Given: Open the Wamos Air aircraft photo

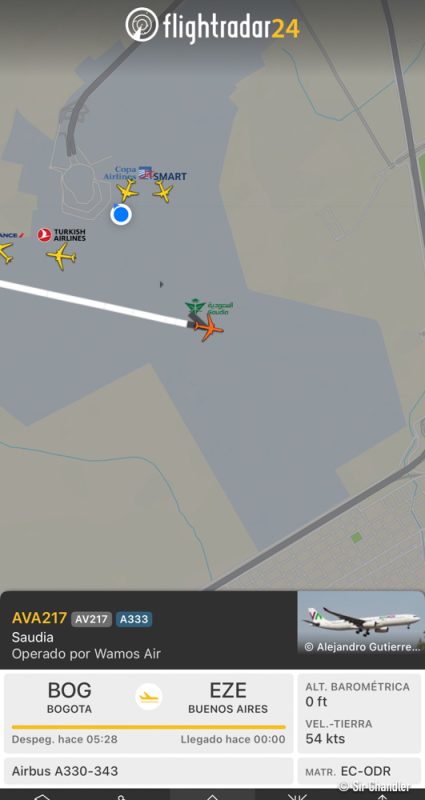Looking at the screenshot, I should 361,623.
